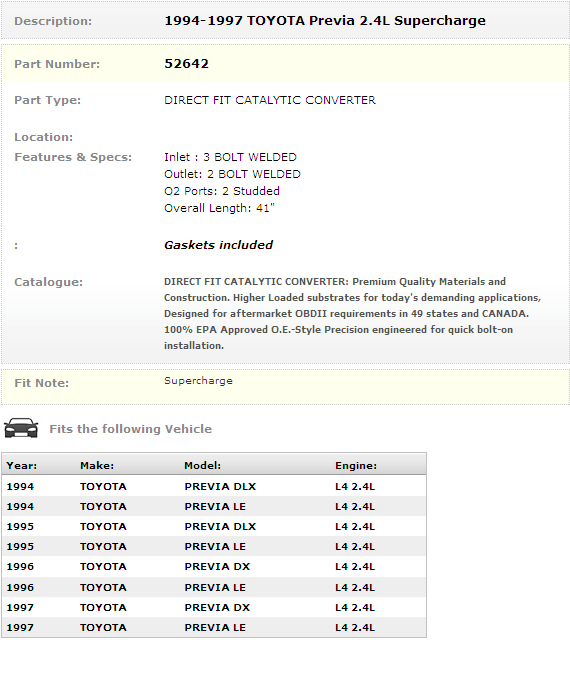The image size is (570, 697).
Task: Click the Gaskets included text
Action: (x=218, y=245)
